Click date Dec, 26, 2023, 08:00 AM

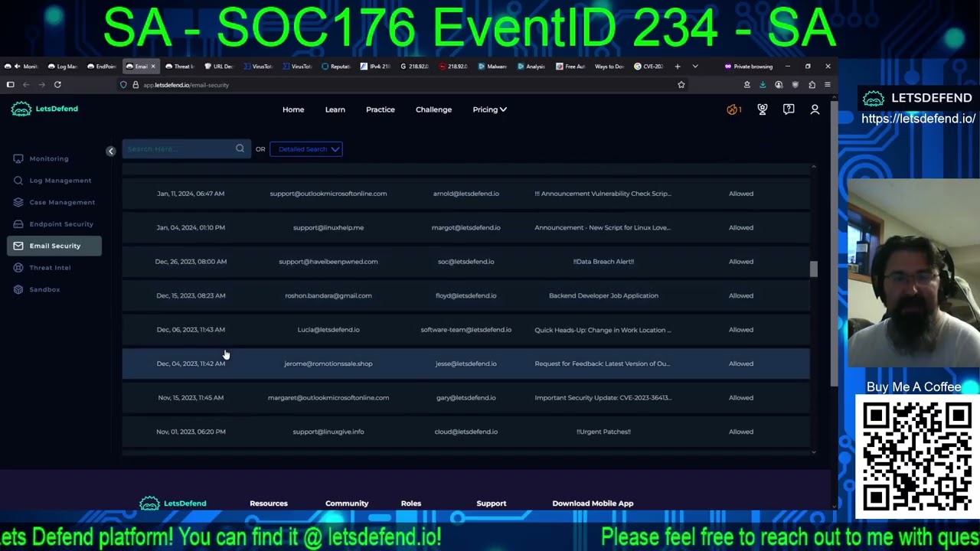click(x=191, y=262)
